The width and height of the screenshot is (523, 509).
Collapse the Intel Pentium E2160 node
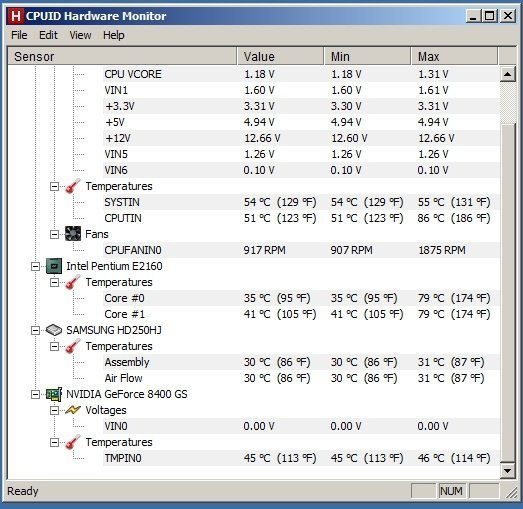[x=35, y=267]
